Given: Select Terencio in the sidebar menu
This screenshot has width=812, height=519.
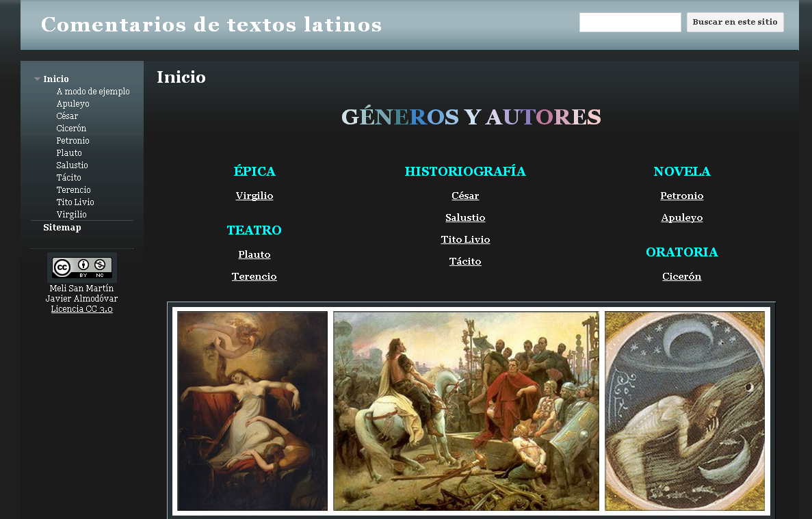Looking at the screenshot, I should click(x=73, y=190).
